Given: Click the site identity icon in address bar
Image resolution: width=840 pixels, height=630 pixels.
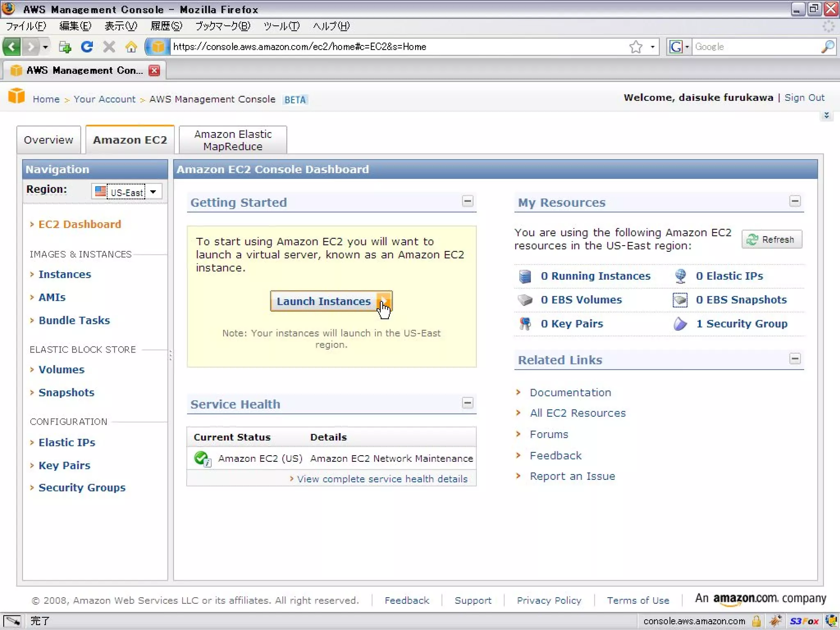Looking at the screenshot, I should click(157, 47).
